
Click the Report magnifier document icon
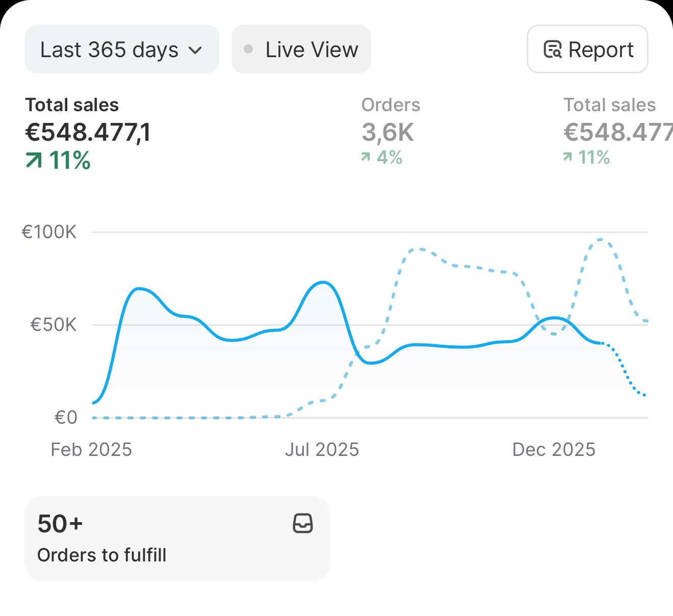click(x=553, y=49)
